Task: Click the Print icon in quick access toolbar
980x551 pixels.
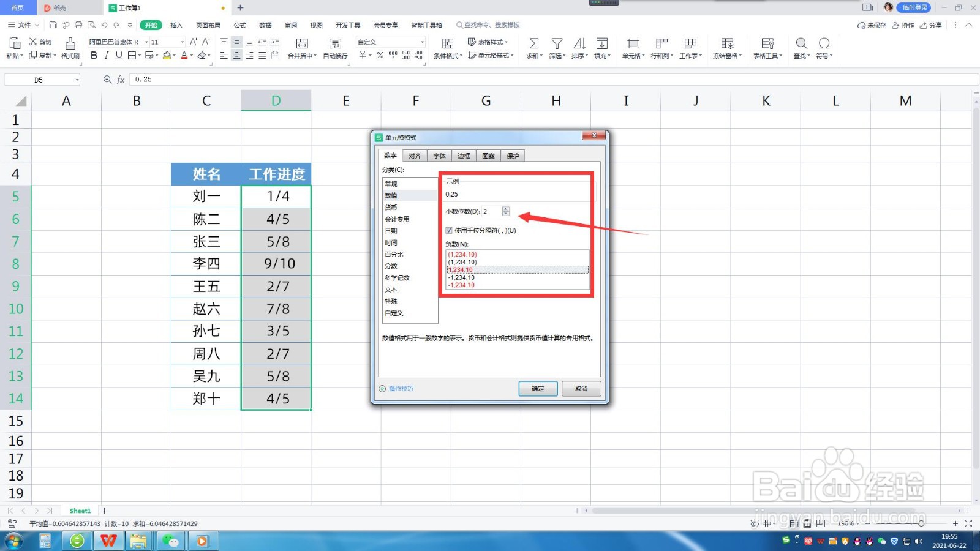Action: pyautogui.click(x=78, y=25)
